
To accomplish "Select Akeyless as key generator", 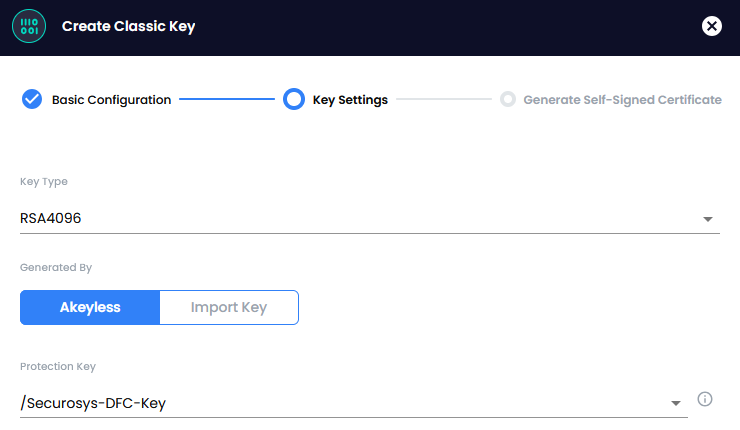I will click(90, 307).
